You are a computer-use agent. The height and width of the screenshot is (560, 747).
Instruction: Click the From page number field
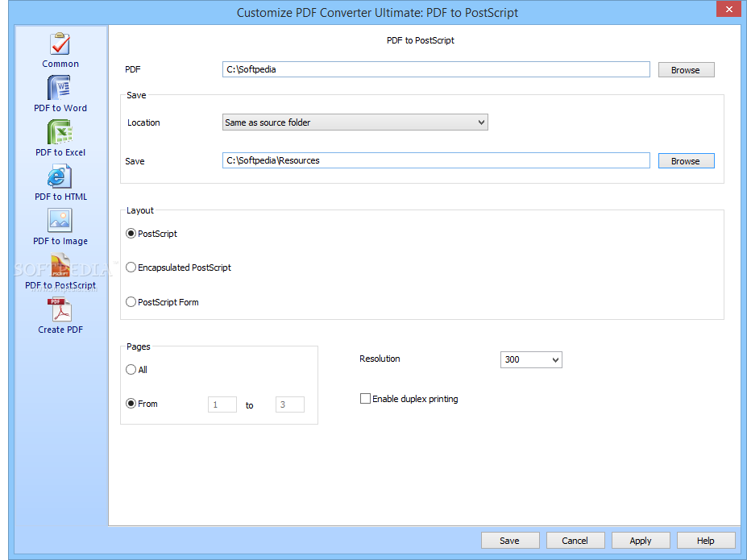(222, 404)
